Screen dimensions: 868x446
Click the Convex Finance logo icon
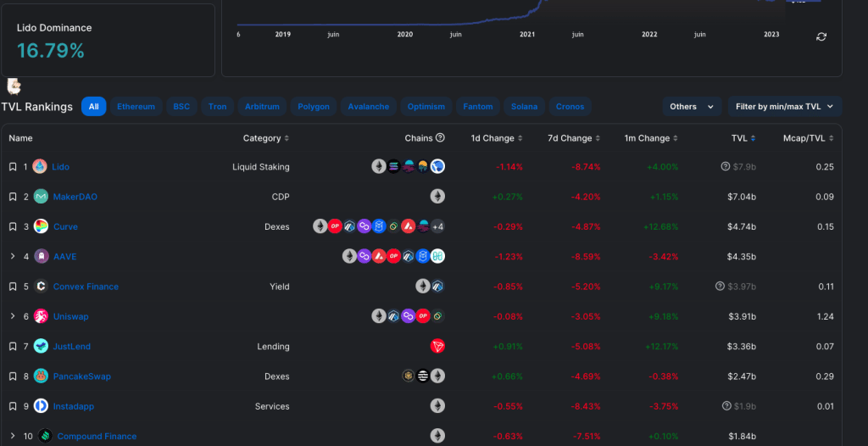[x=41, y=286]
